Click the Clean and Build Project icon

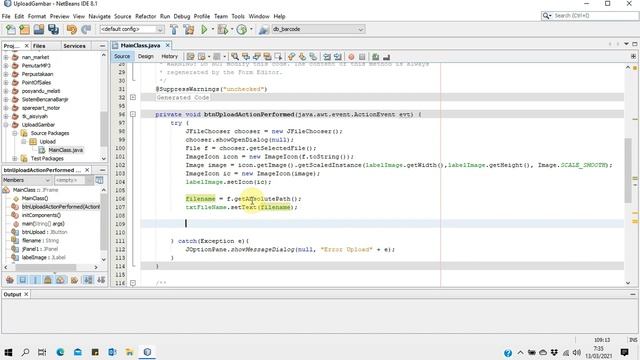pyautogui.click(x=189, y=29)
